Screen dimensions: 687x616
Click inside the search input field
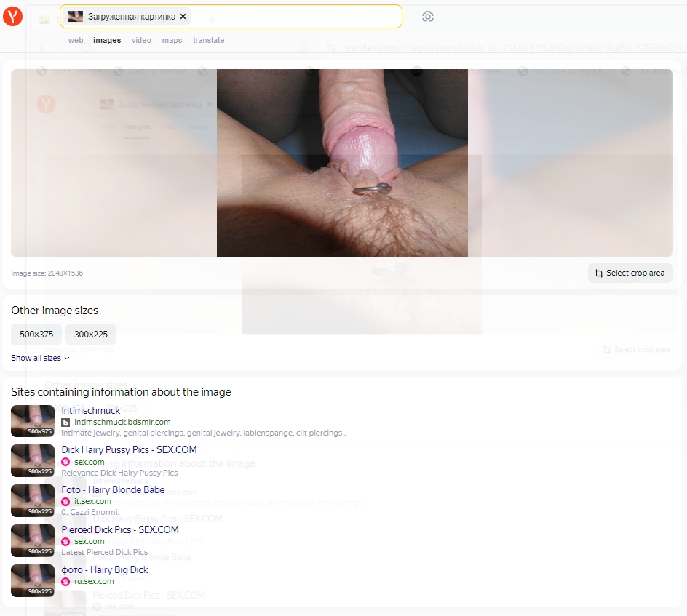coord(291,17)
